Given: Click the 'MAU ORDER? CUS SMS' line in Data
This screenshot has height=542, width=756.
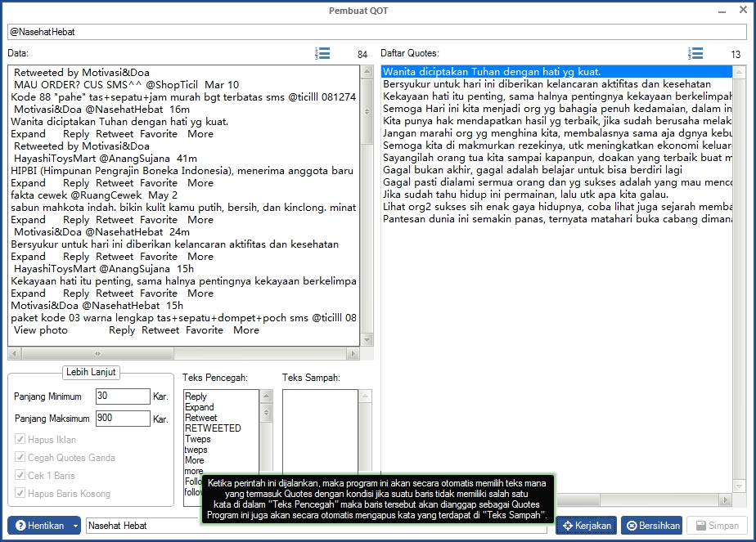Looking at the screenshot, I should [x=126, y=85].
